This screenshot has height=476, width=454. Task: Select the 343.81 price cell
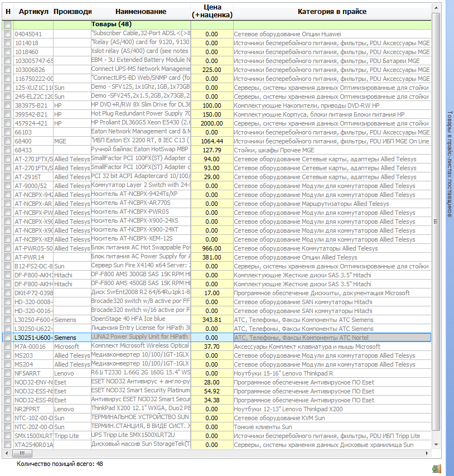(212, 320)
